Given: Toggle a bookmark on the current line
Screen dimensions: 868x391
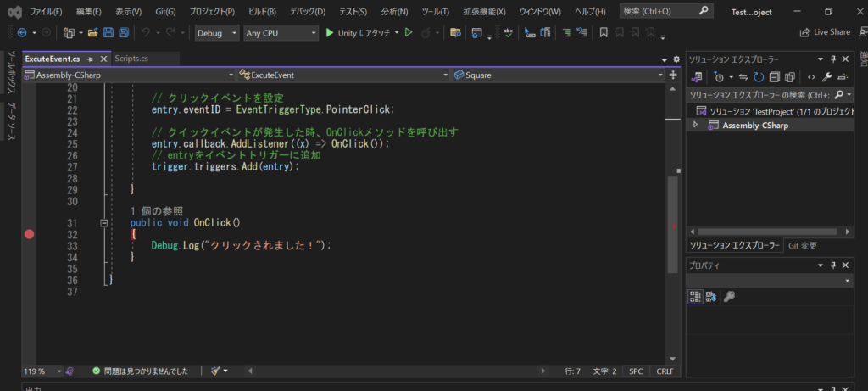Looking at the screenshot, I should point(604,33).
